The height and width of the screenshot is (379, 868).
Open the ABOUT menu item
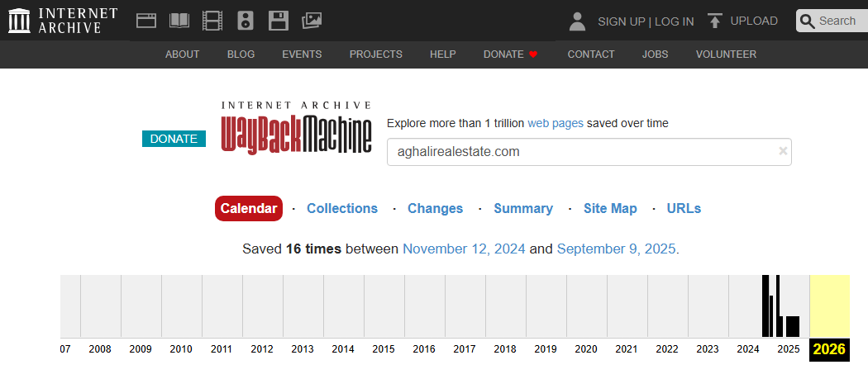coord(182,54)
